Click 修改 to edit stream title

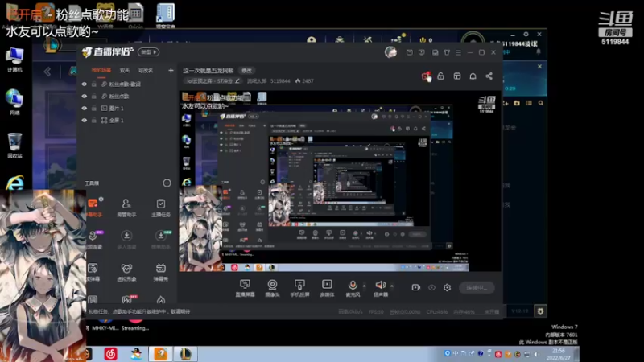[x=246, y=71]
